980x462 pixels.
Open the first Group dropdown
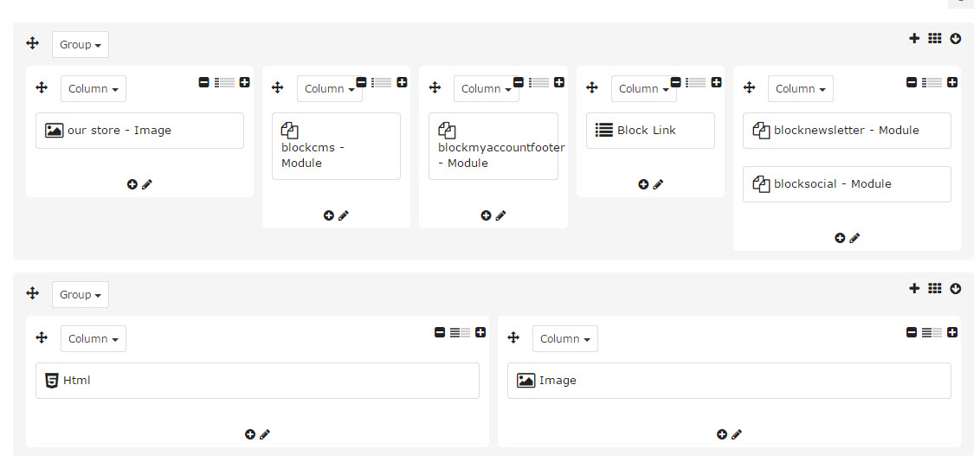tap(80, 45)
